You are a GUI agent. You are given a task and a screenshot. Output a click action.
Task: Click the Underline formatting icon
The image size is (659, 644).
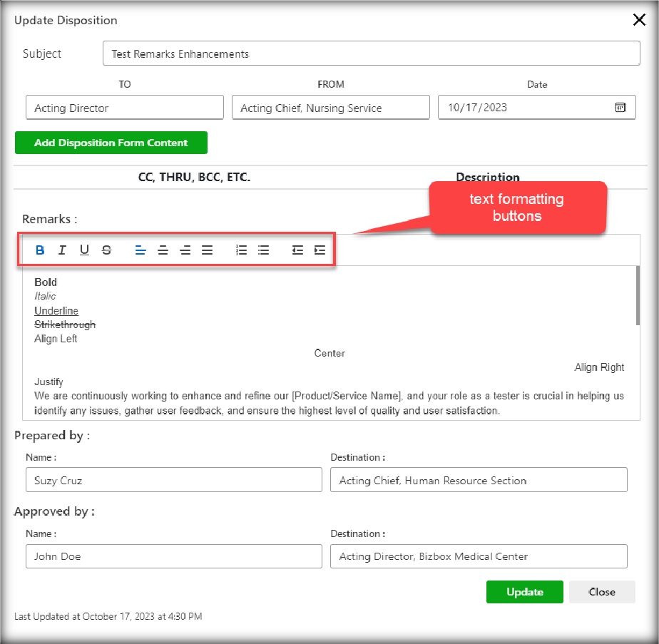[84, 250]
